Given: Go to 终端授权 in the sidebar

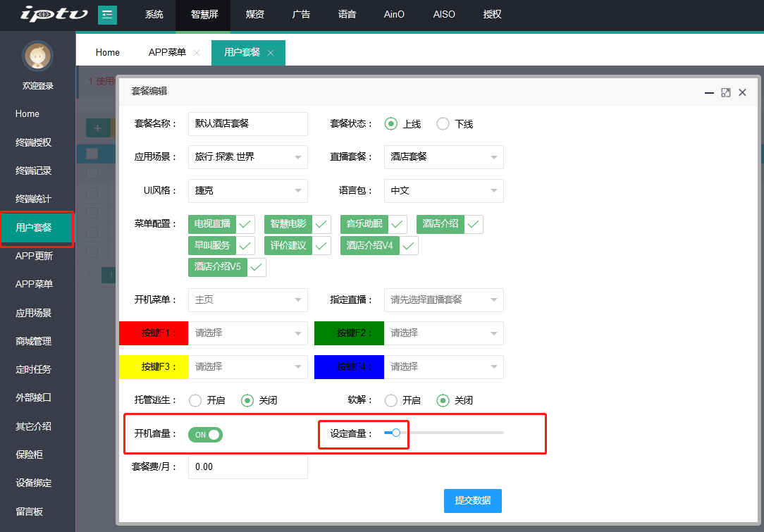Looking at the screenshot, I should 34,142.
